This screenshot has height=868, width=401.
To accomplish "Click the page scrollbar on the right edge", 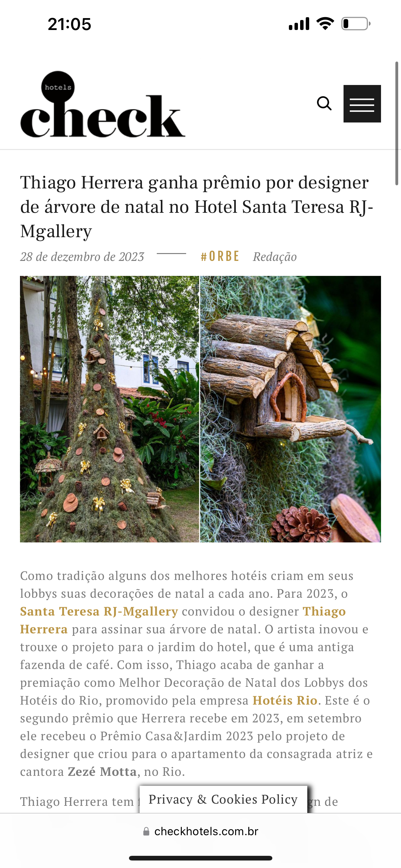I will tap(397, 123).
